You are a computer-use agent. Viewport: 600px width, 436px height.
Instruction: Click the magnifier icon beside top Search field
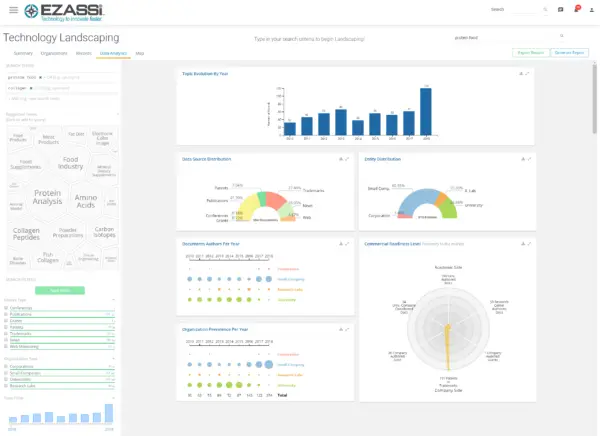545,10
